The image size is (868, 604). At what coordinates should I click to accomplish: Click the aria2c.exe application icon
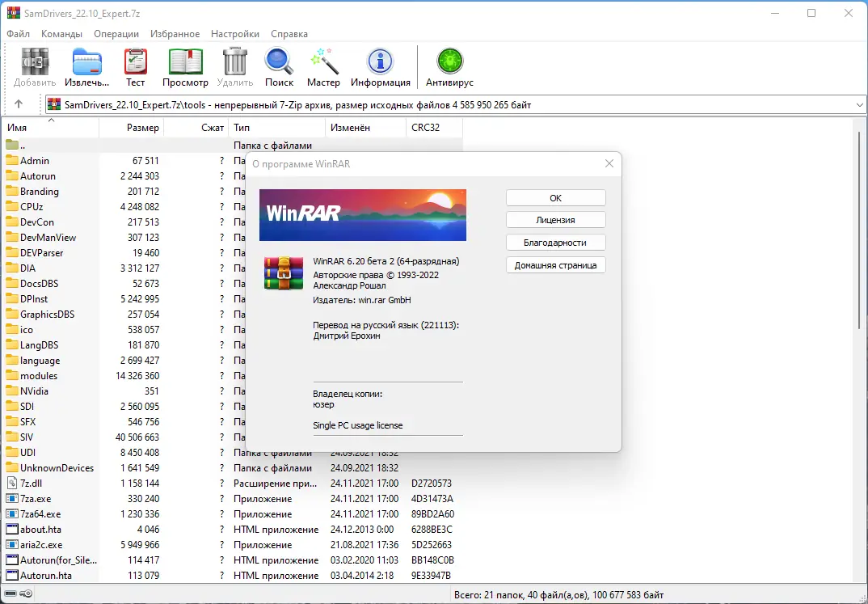tap(12, 545)
